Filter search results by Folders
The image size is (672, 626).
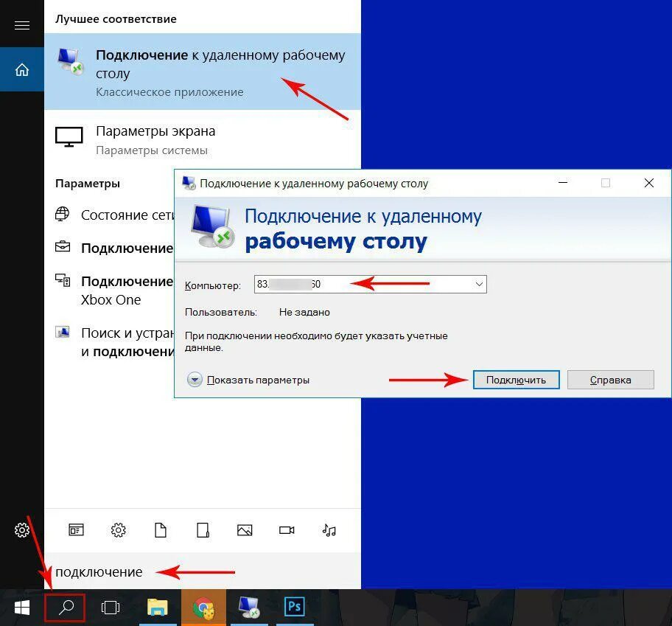coord(203,530)
